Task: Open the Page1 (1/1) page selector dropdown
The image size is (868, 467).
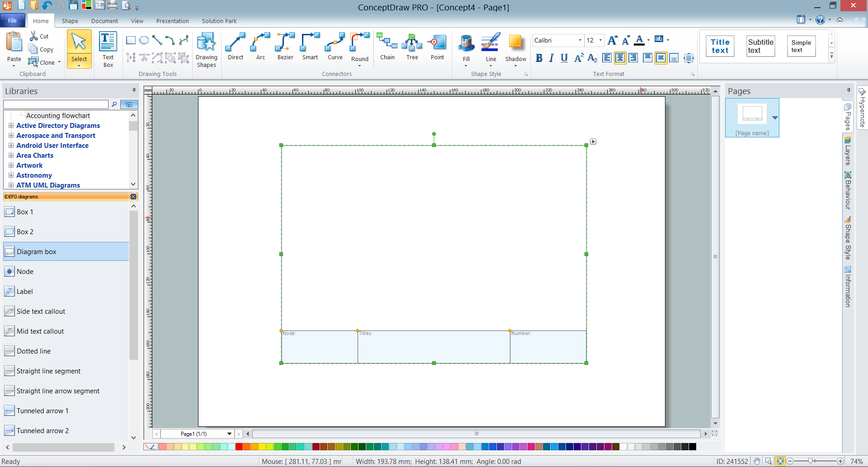Action: (x=229, y=434)
